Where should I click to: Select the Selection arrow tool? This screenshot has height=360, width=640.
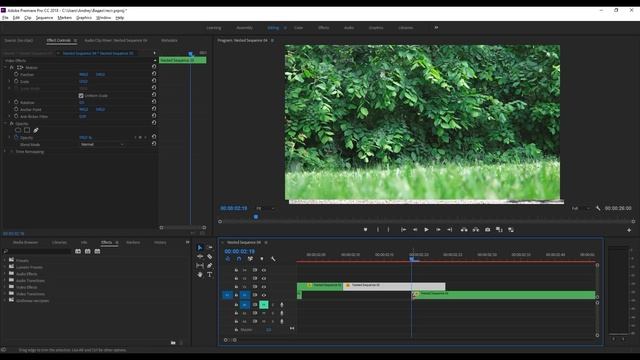pyautogui.click(x=200, y=248)
